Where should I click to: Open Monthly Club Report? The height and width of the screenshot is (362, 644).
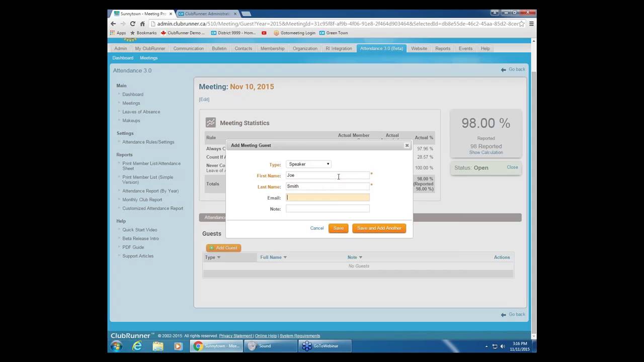click(x=142, y=200)
